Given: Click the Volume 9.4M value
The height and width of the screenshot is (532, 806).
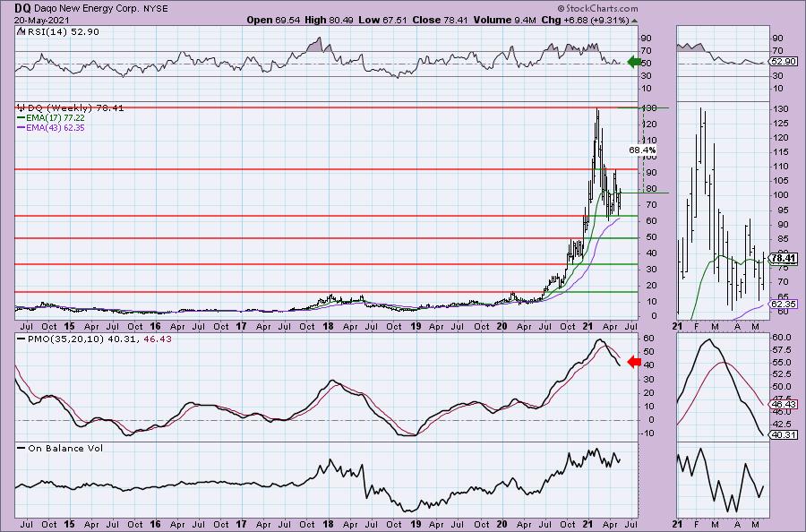Looking at the screenshot, I should click(x=503, y=20).
